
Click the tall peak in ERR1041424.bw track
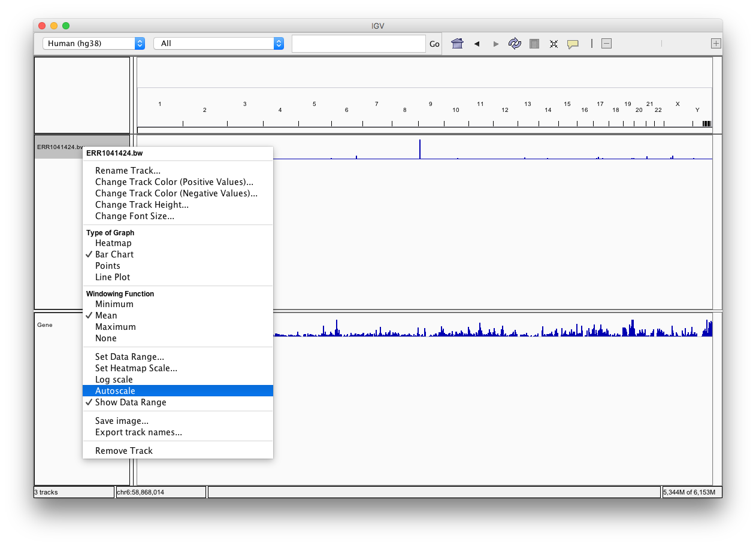click(x=420, y=149)
